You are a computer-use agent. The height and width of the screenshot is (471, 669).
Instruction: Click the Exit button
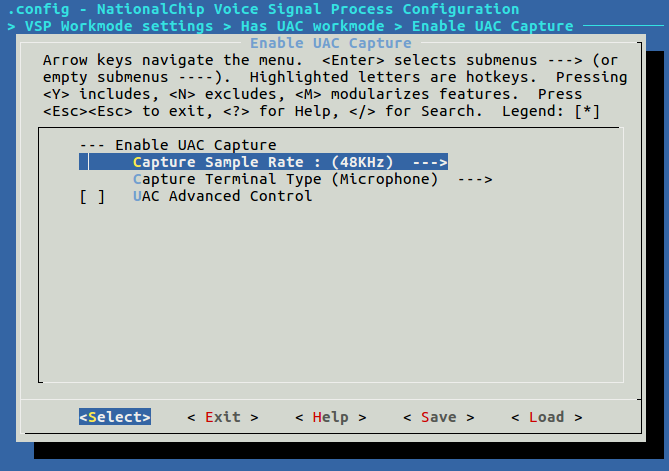click(x=222, y=417)
